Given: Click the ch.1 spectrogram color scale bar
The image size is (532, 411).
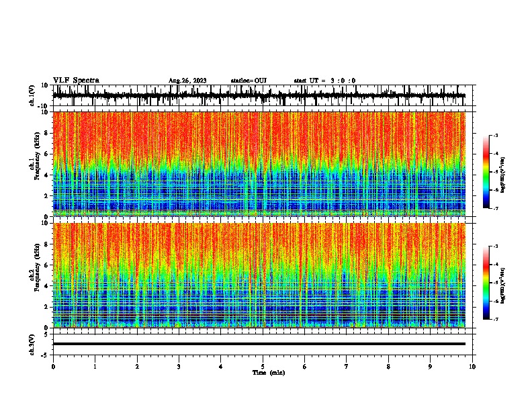Looking at the screenshot, I should (486, 172).
